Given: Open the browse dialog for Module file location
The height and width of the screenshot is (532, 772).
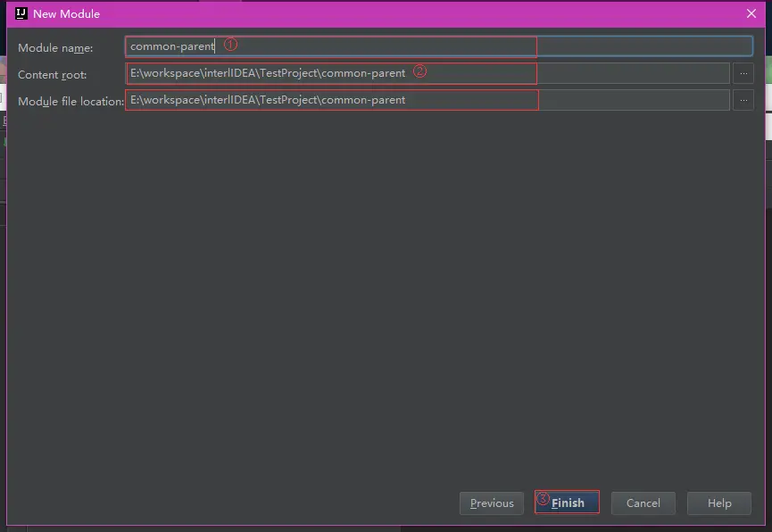Looking at the screenshot, I should pos(743,100).
